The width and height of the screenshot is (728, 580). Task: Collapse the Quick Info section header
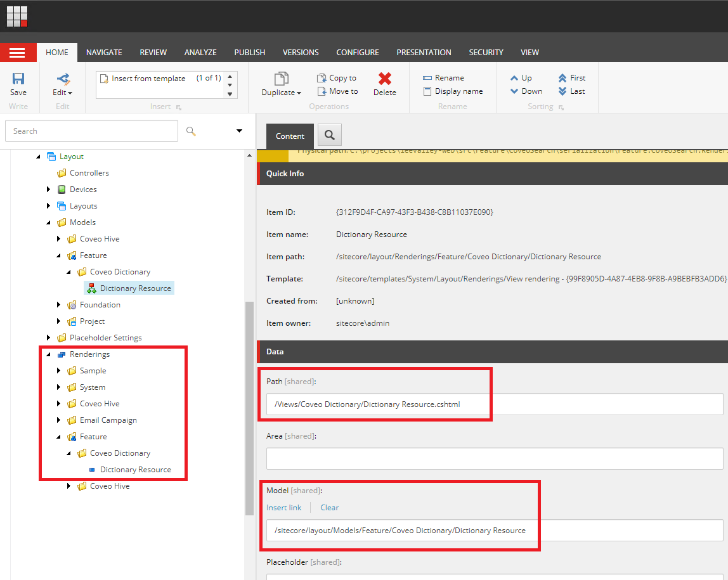(x=492, y=174)
